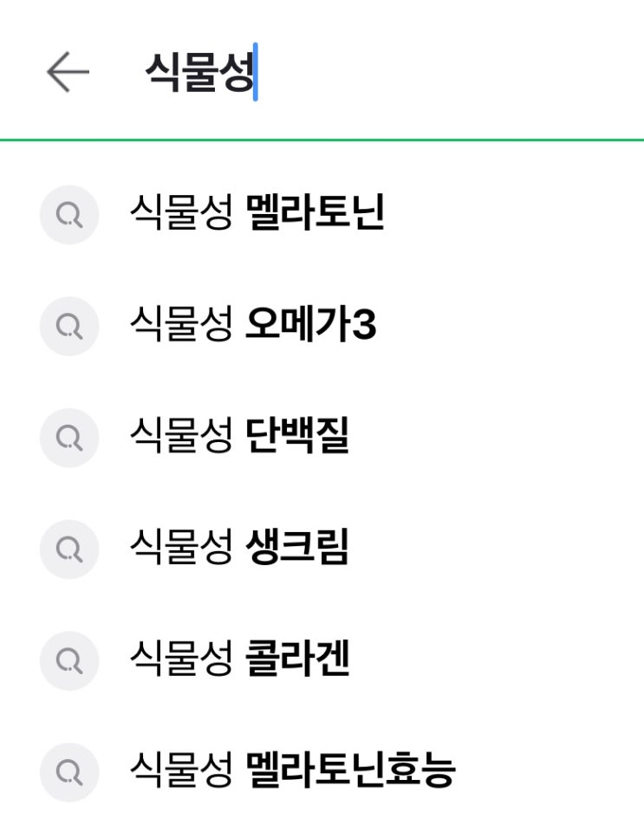This screenshot has width=644, height=832.
Task: Click the magnifier icon beside 식물성 멜라토닌
Action: [x=68, y=214]
